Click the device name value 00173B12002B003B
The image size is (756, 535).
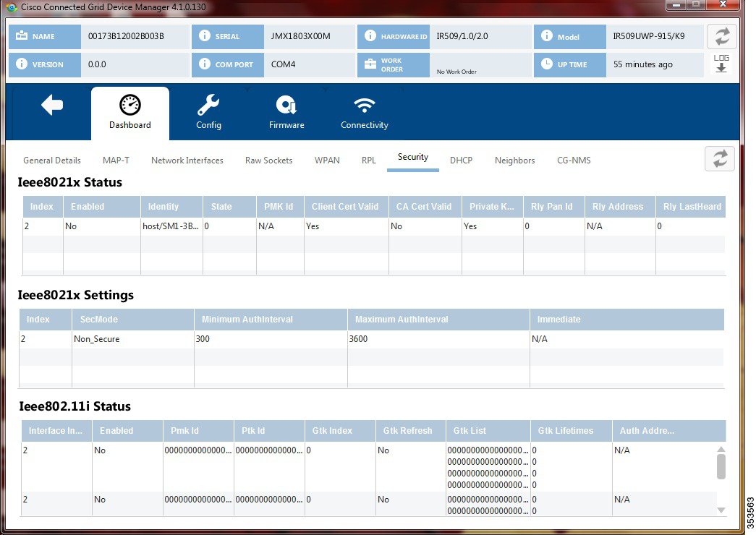tap(126, 36)
